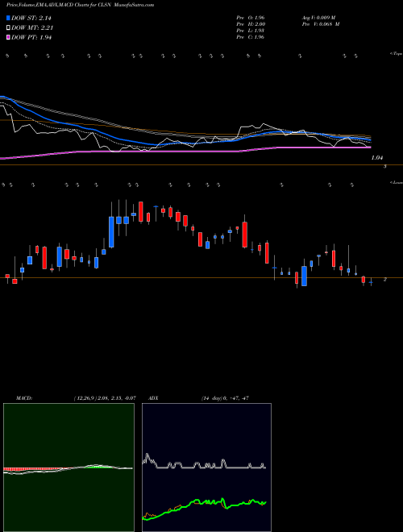Open the green MACD chart panel
The height and width of the screenshot is (532, 403).
[x=69, y=468]
